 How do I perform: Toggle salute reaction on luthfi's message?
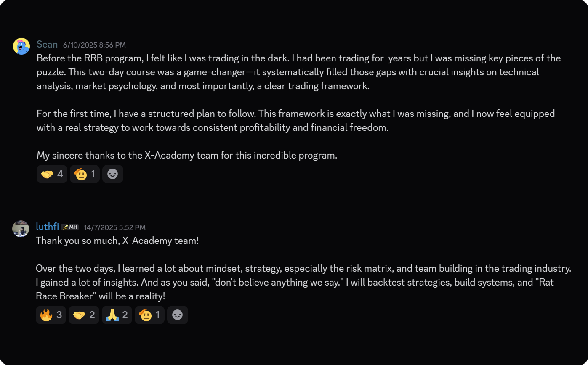pos(149,315)
